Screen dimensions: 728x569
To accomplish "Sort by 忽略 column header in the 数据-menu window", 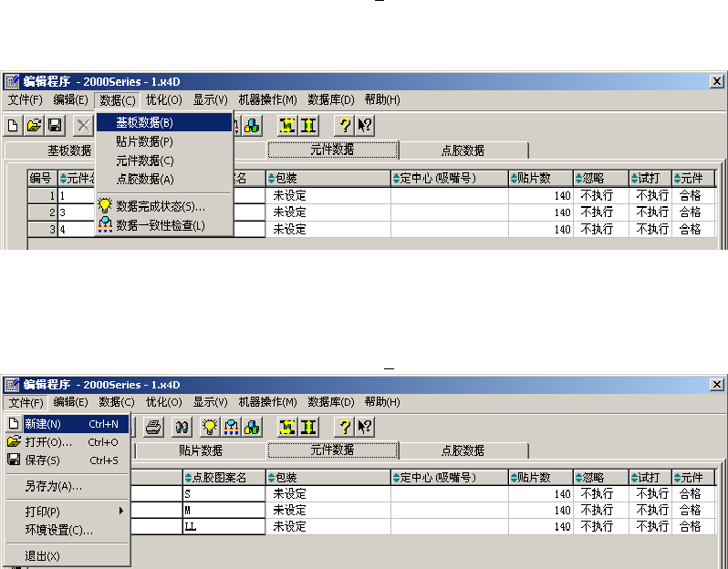I will point(601,178).
